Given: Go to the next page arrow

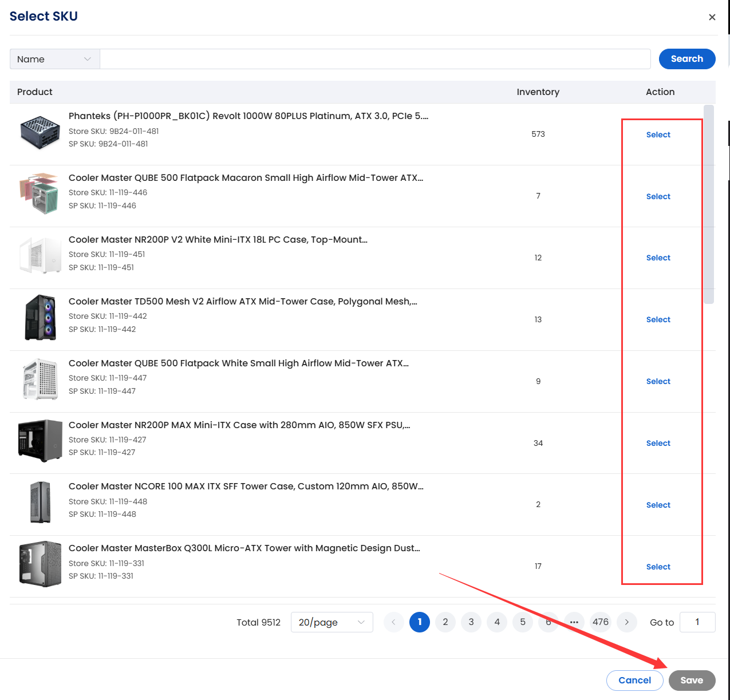Looking at the screenshot, I should point(627,622).
